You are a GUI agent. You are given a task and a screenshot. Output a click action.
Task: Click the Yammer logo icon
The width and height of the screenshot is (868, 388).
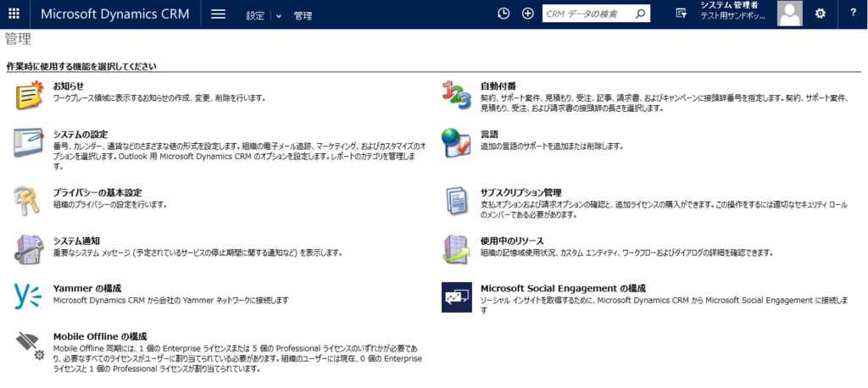point(28,297)
